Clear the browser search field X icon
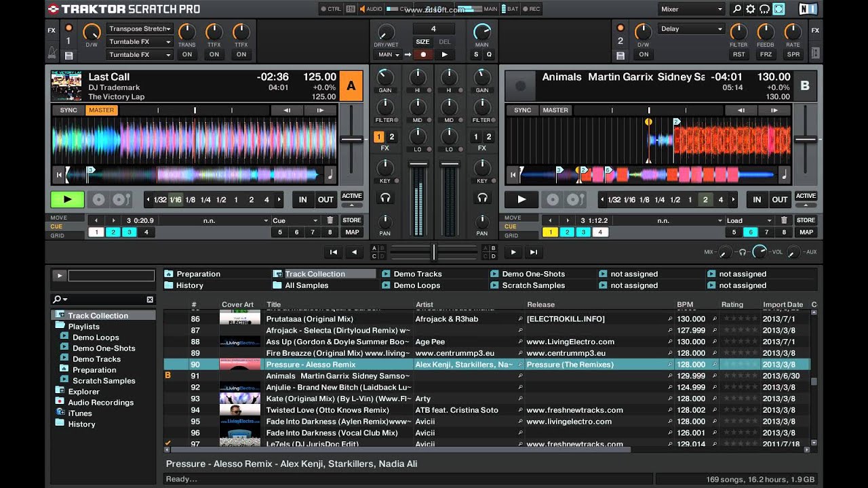 pyautogui.click(x=150, y=300)
